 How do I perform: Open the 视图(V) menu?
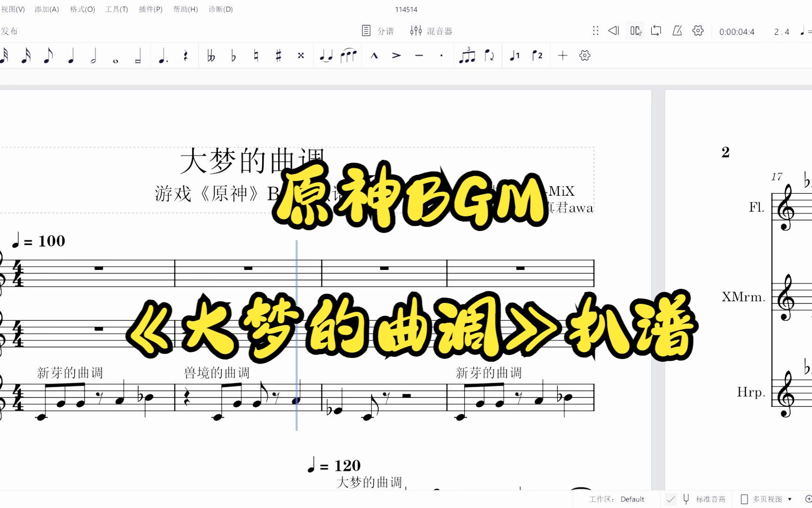13,9
